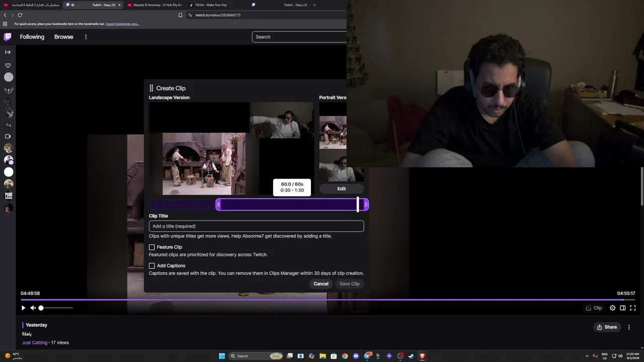Screen dimensions: 644x362
Task: Click the Edit button under portrait preview
Action: click(x=342, y=189)
